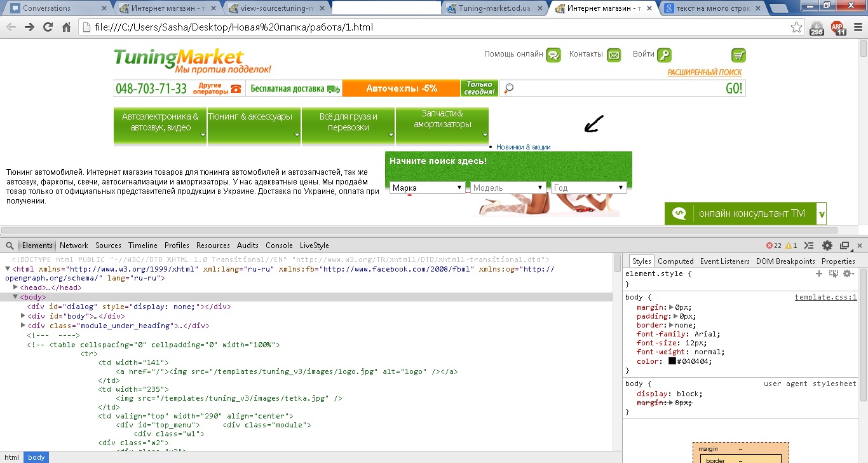This screenshot has width=868, height=463.
Task: Bookmark this page with the star icon
Action: (x=796, y=27)
